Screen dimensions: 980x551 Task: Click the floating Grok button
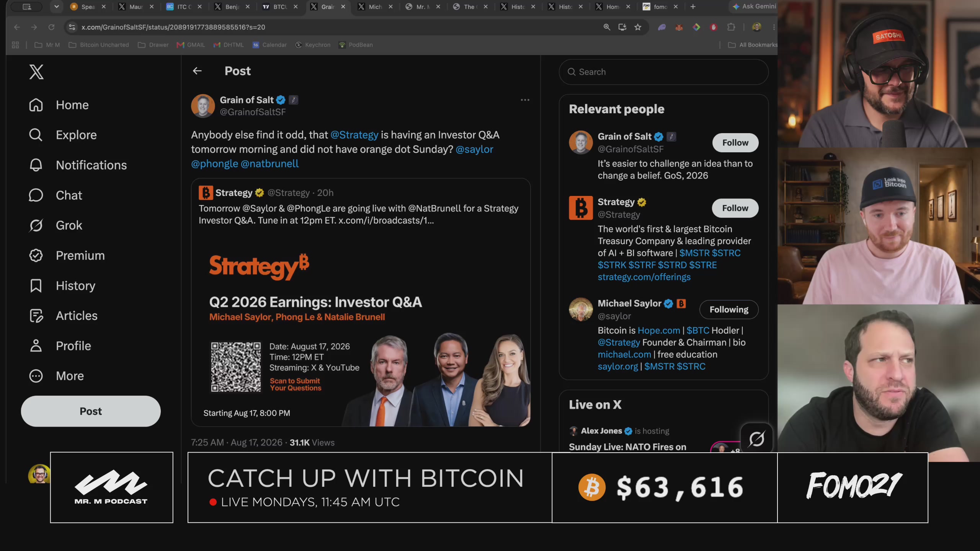point(756,439)
